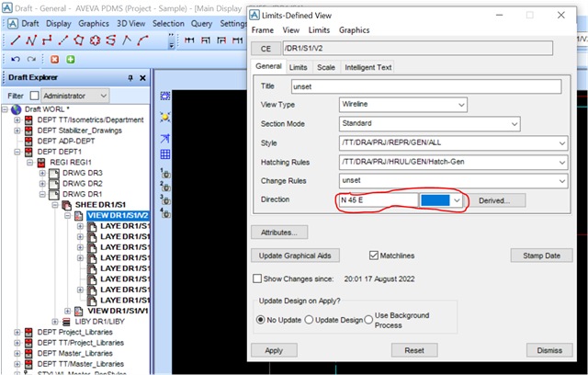Click the first linear dimension tool
Screen dimensions: 588x375
coord(190,40)
